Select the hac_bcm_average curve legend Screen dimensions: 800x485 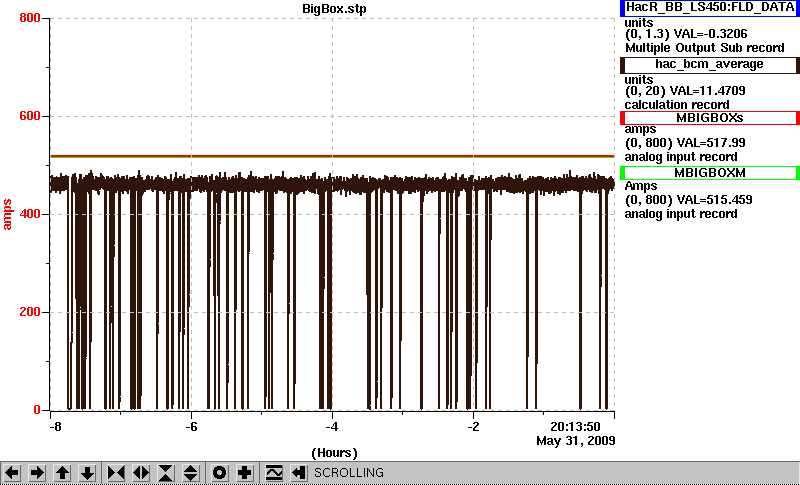point(710,64)
